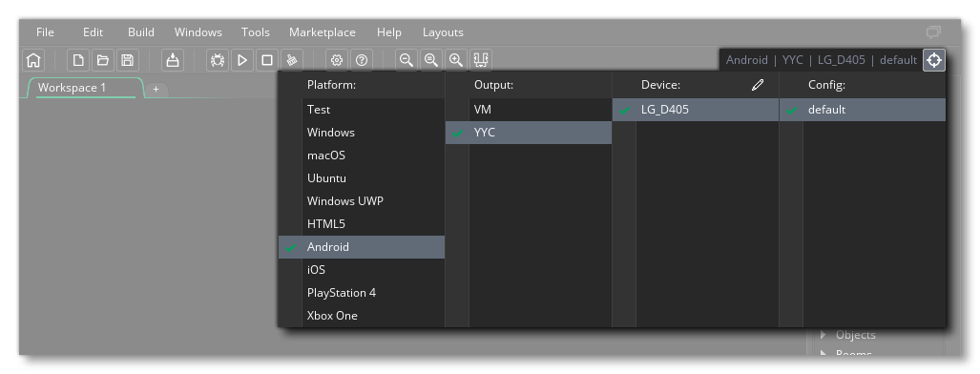The width and height of the screenshot is (980, 374).
Task: Stop the game with the square icon
Action: pyautogui.click(x=267, y=60)
